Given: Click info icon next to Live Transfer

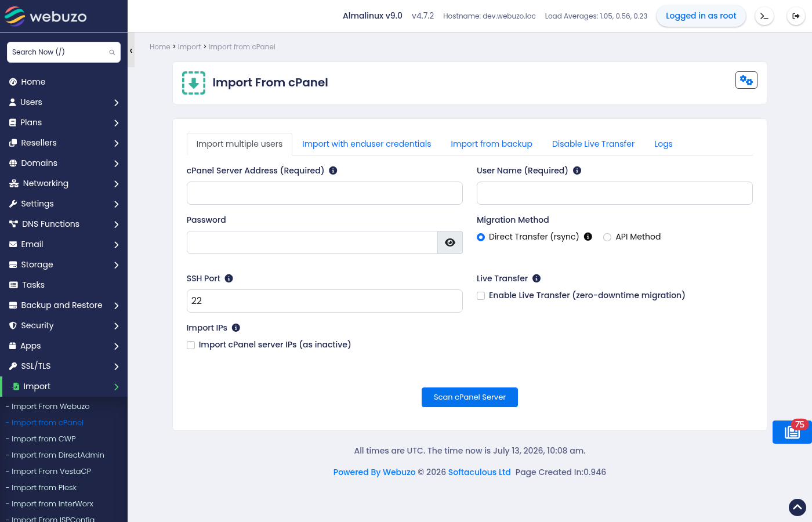Looking at the screenshot, I should [536, 278].
